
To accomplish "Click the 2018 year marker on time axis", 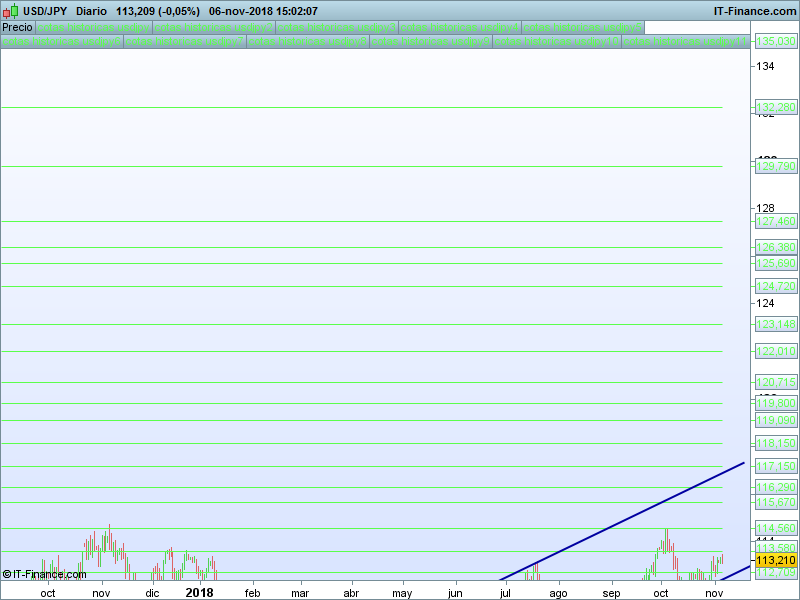I will point(200,592).
